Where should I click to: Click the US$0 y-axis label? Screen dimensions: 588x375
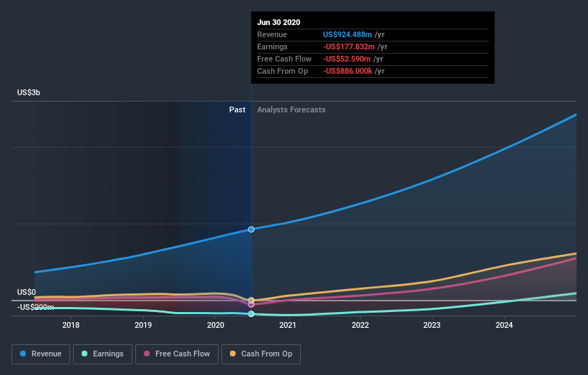(x=26, y=292)
